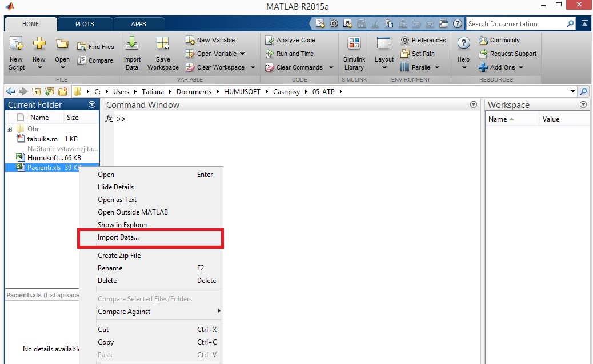Choose Import Data... from context menu
The width and height of the screenshot is (593, 364).
[150, 237]
